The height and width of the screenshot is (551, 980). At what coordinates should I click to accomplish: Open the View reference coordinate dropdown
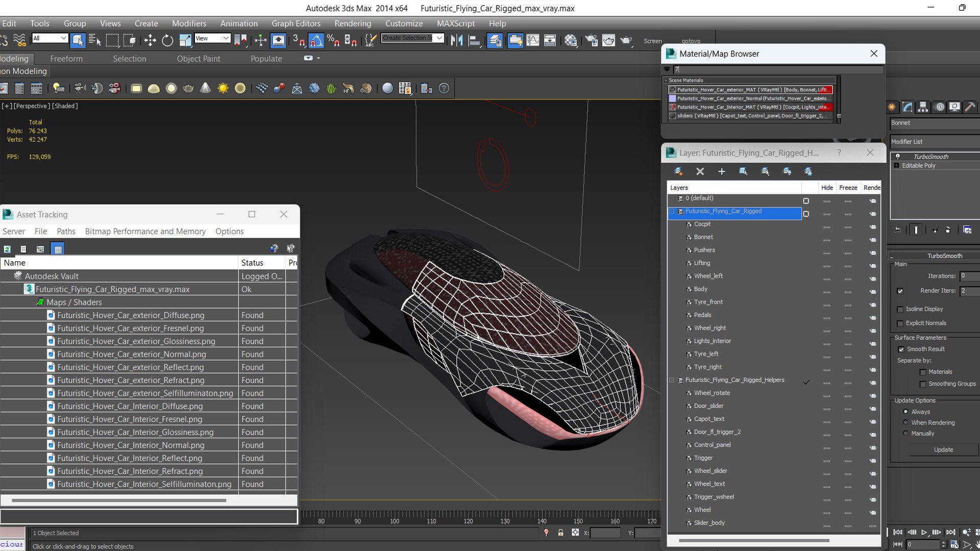click(x=212, y=38)
